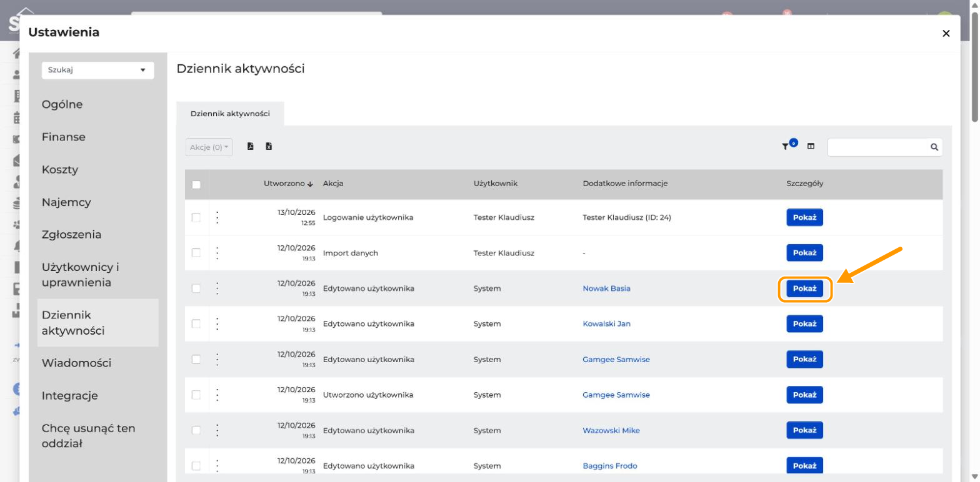Click the search magnifier icon
Image resolution: width=980 pixels, height=482 pixels.
(934, 147)
